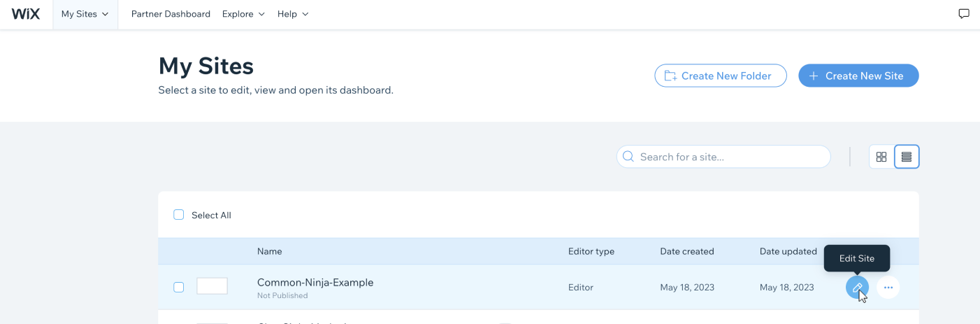
Task: Open the chat messages icon
Action: click(x=964, y=14)
